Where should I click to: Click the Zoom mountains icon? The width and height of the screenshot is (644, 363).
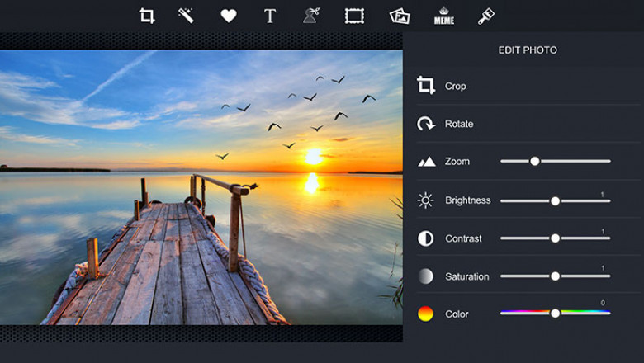426,161
